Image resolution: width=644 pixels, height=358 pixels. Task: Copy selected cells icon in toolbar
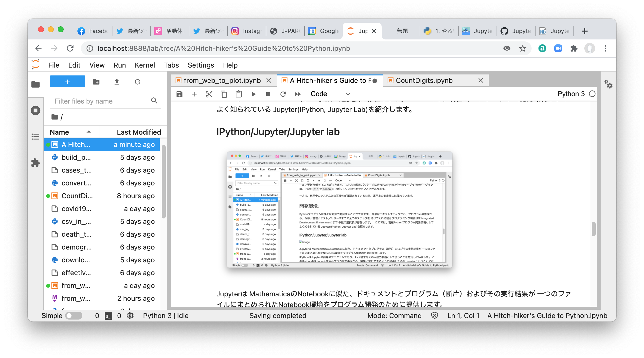coord(224,94)
